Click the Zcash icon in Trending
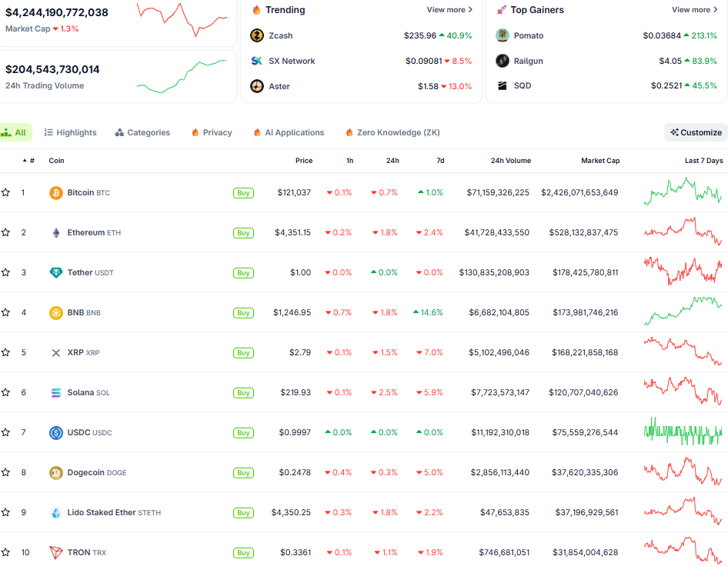 tap(257, 36)
